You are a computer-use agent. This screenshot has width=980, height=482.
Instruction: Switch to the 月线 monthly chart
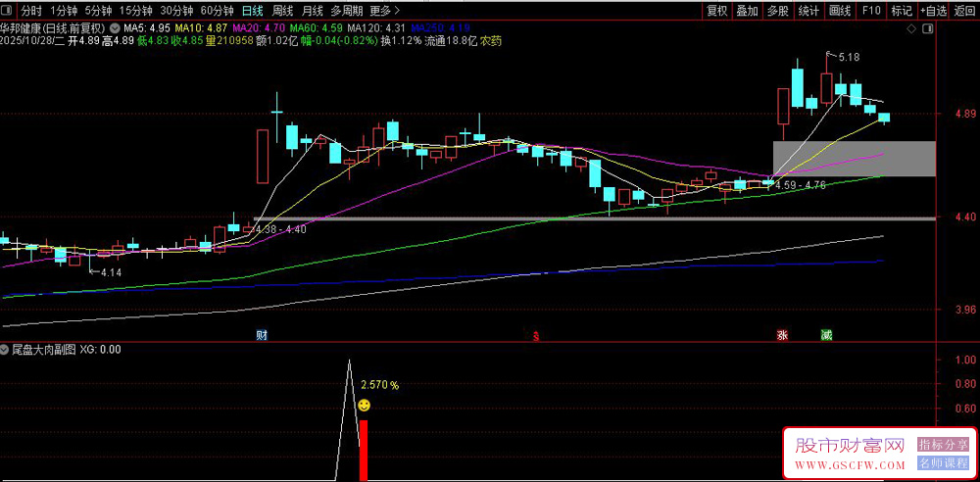pyautogui.click(x=312, y=11)
